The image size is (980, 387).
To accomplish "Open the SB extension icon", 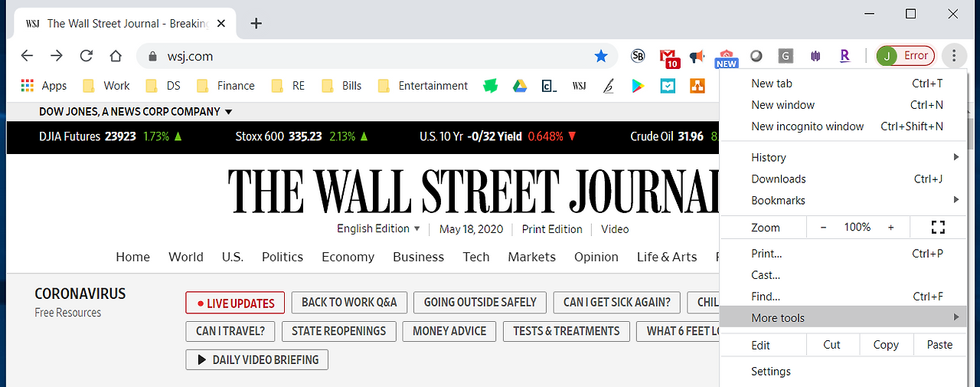I will (x=638, y=56).
